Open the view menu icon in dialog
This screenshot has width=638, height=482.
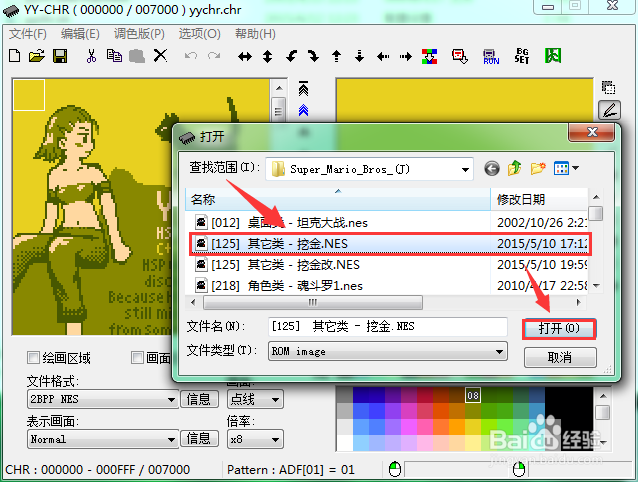(566, 168)
